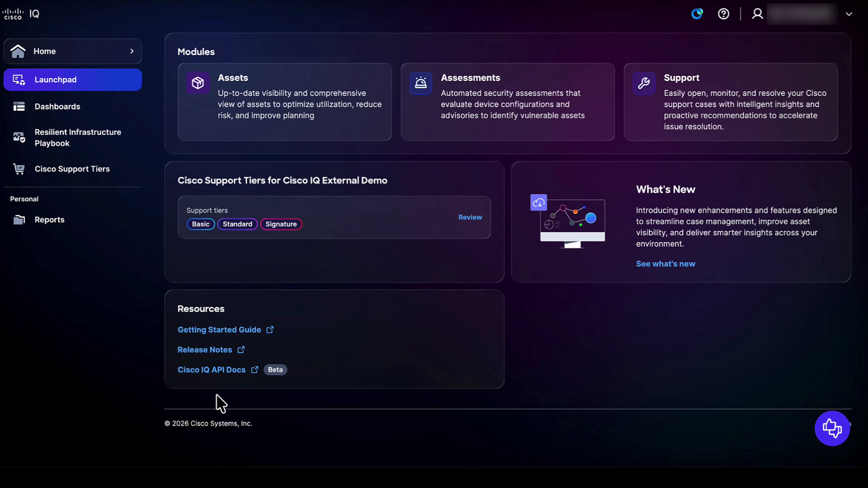Expand the account dropdown chevron

click(849, 14)
